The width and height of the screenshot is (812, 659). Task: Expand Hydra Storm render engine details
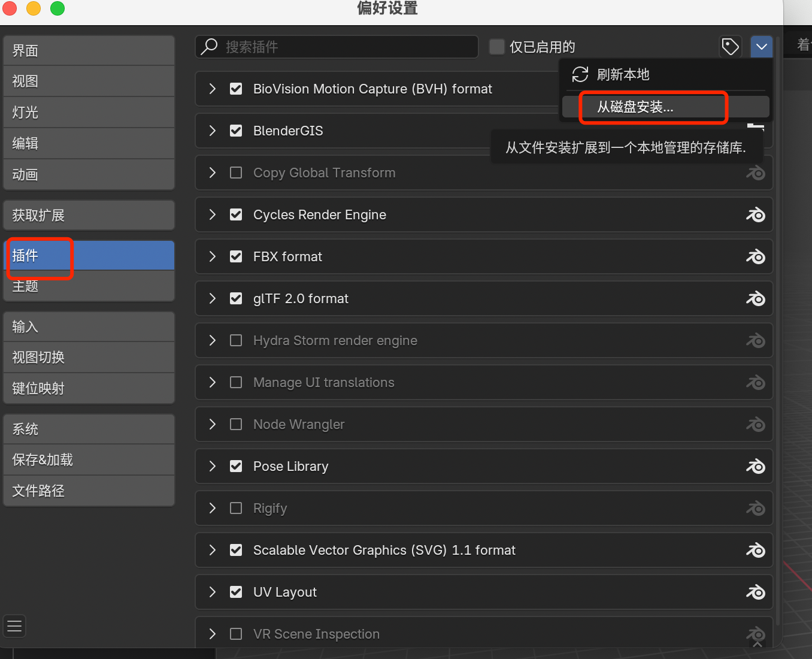pyautogui.click(x=212, y=340)
